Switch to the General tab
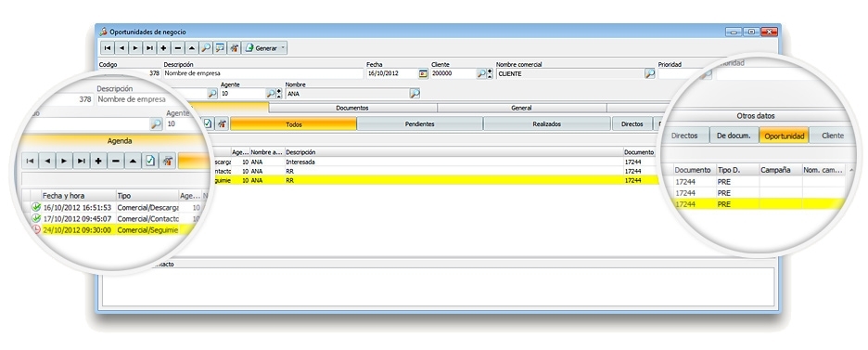The image size is (868, 350). 521,108
